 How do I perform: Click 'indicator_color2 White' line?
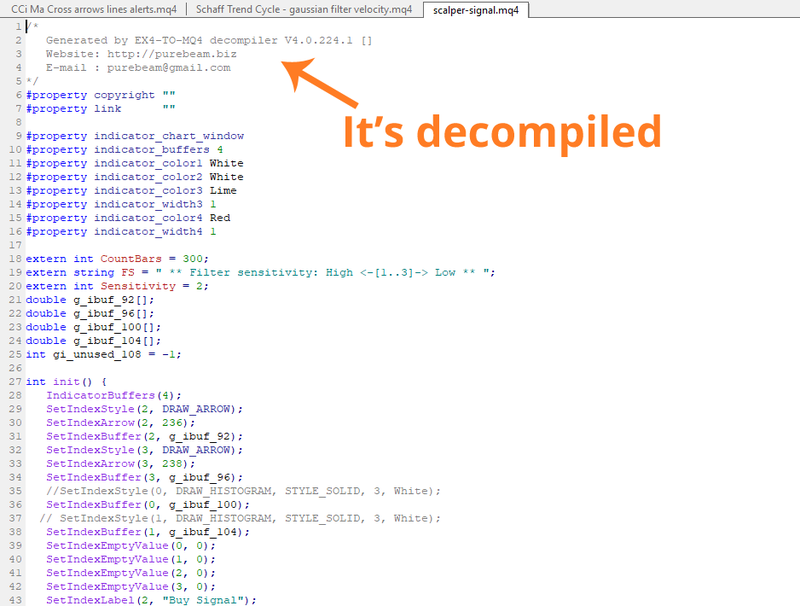135,177
